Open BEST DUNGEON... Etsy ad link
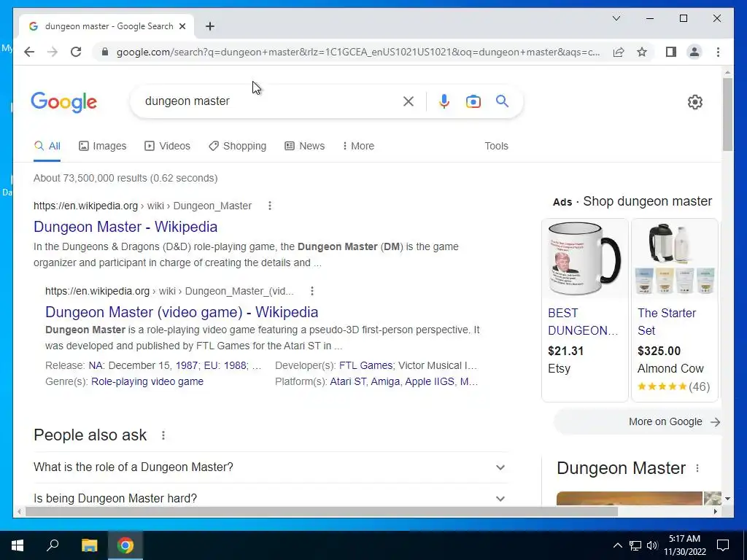 583,322
